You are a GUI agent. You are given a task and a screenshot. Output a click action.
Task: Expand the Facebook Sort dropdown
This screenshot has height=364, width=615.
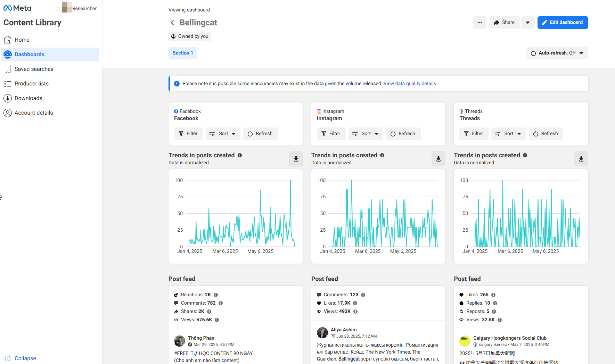pyautogui.click(x=223, y=134)
